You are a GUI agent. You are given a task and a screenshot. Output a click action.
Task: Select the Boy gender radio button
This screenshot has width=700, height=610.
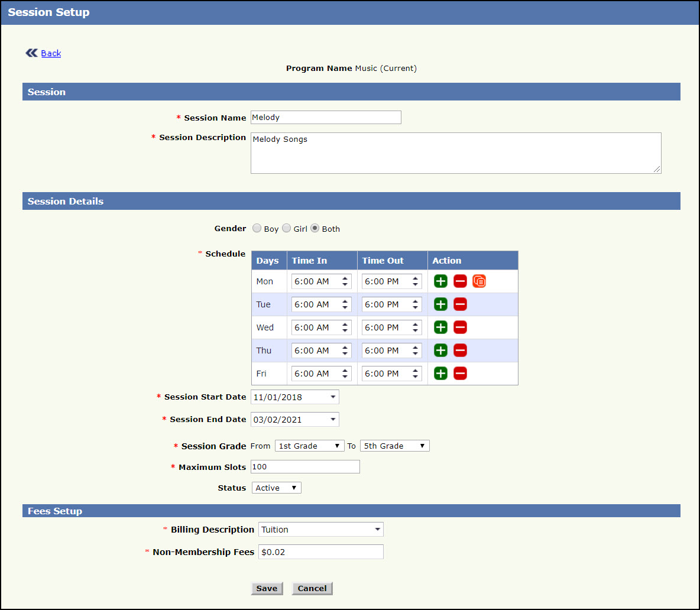[x=257, y=228]
